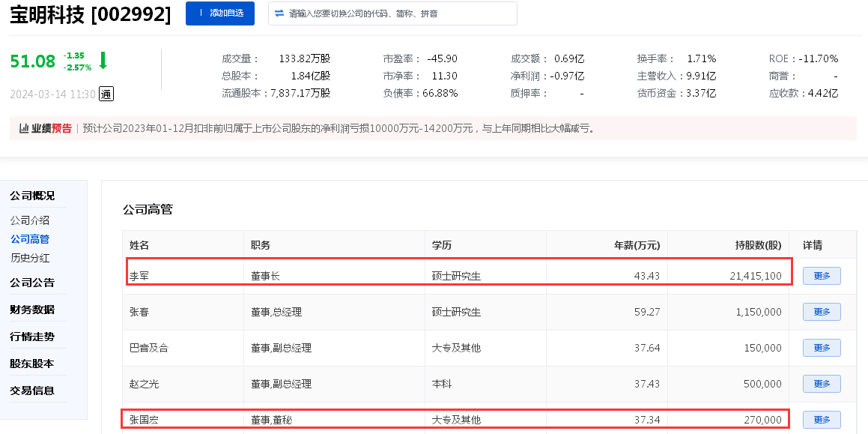The height and width of the screenshot is (434, 868).
Task: Click the 负债率 value 66.88%
Action: [440, 93]
